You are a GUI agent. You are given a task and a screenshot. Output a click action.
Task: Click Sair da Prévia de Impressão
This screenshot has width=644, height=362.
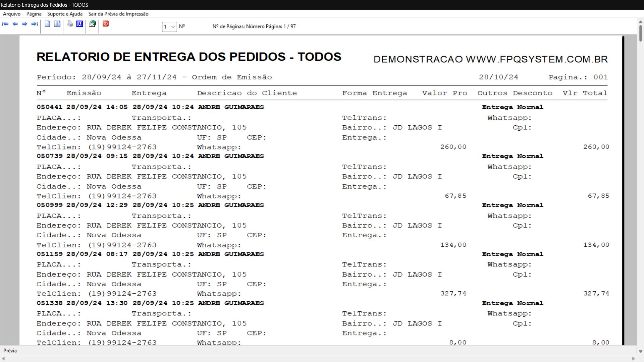coord(118,14)
